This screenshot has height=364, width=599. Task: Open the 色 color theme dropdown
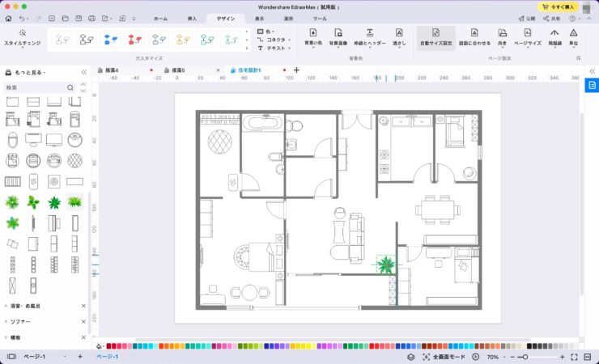pyautogui.click(x=266, y=32)
